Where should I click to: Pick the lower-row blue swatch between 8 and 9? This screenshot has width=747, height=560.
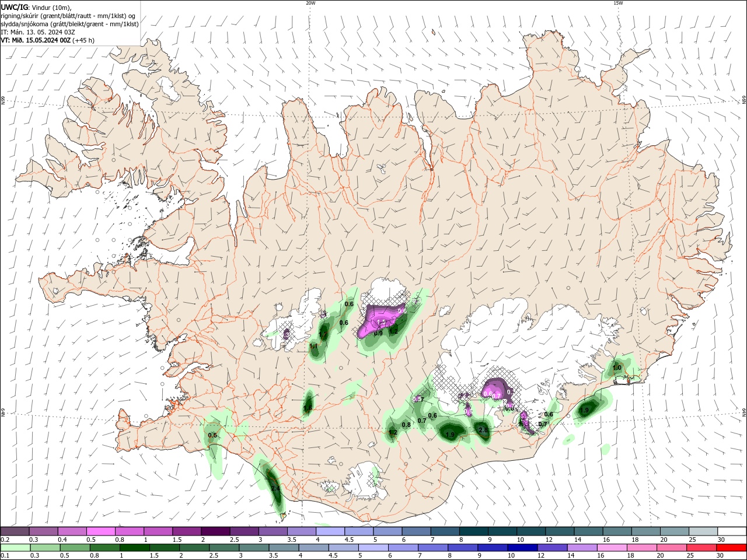click(463, 548)
